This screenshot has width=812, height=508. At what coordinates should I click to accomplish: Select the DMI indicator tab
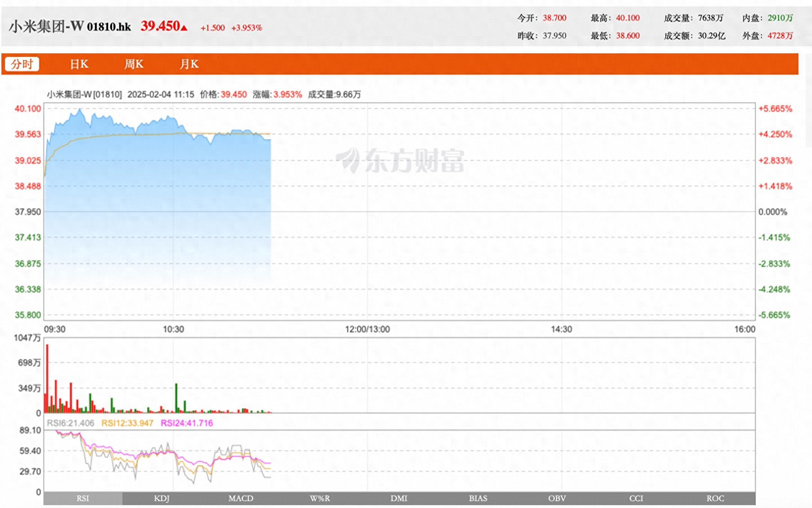point(399,498)
